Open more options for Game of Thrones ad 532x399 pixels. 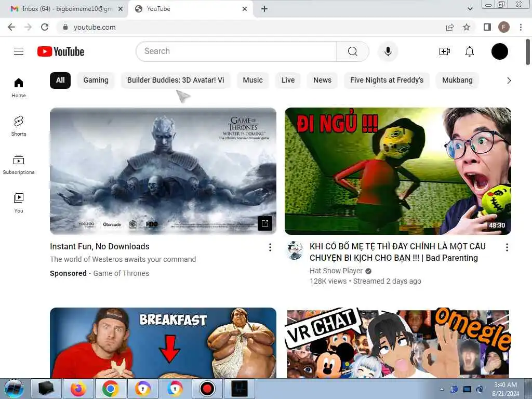pyautogui.click(x=270, y=247)
